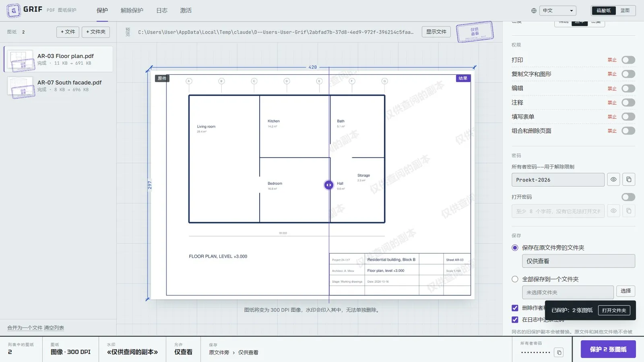Open the 日志 tab
This screenshot has height=362, width=644.
162,10
